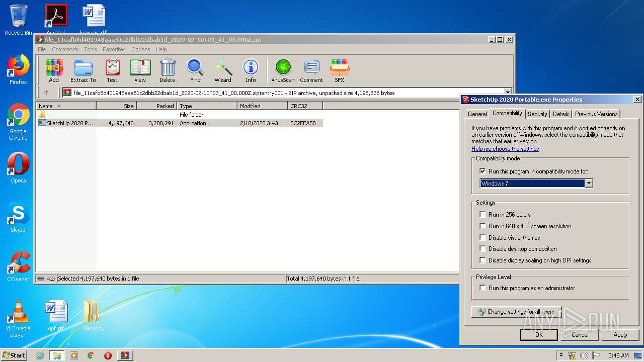Click the clock showing 3:48 AM
The width and height of the screenshot is (644, 362).
click(618, 355)
